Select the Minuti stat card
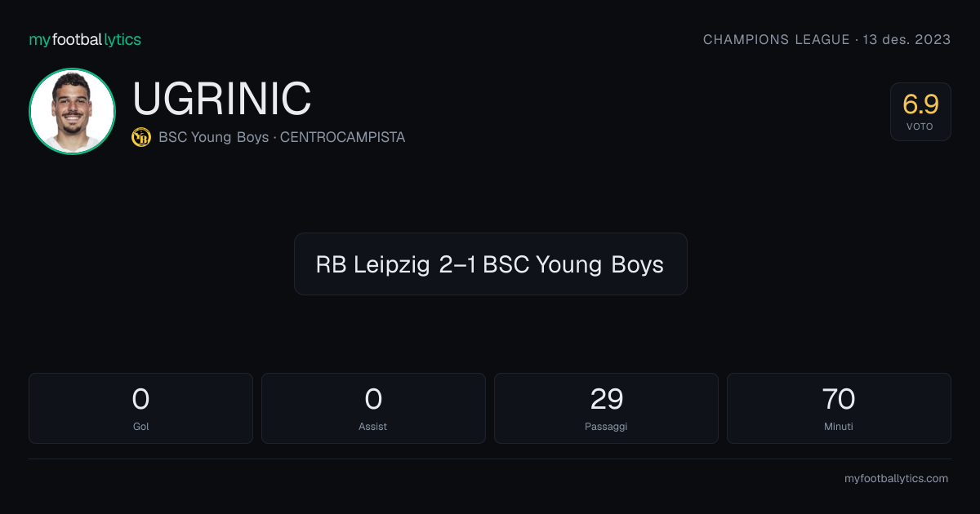Viewport: 980px width, 514px height. [x=839, y=408]
